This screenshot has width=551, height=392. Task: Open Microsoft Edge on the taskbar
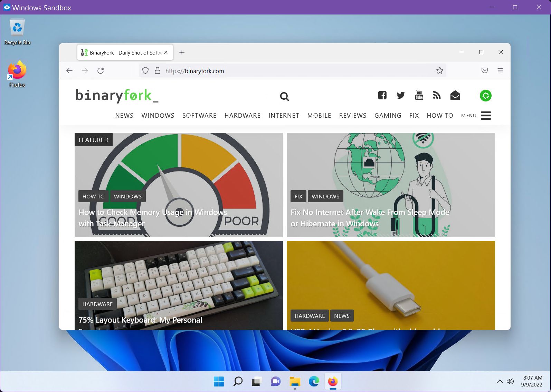[x=314, y=381]
